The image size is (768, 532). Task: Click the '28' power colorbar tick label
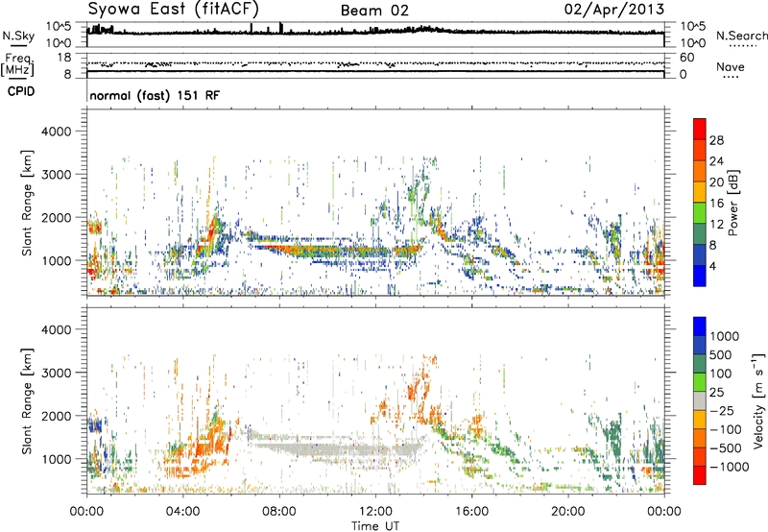pyautogui.click(x=716, y=140)
